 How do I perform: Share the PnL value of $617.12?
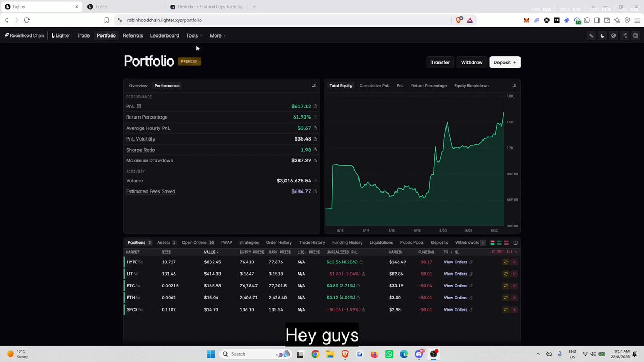coord(315,106)
